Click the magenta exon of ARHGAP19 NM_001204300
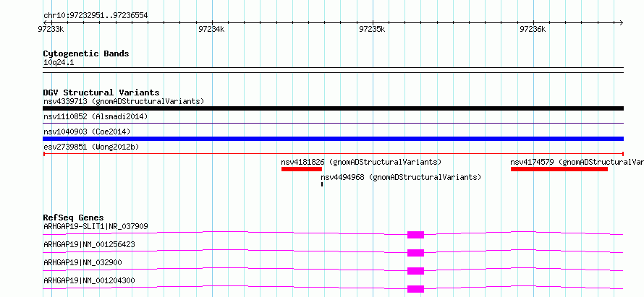 tap(415, 289)
